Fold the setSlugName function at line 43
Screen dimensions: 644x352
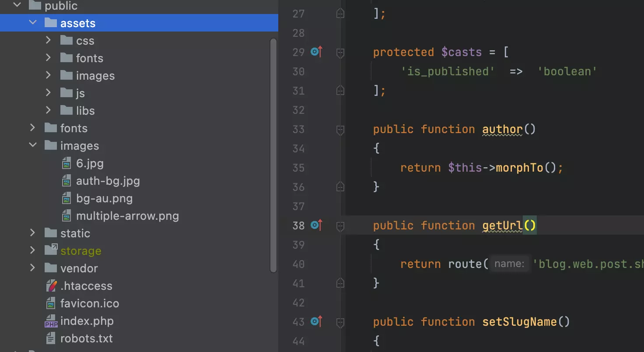[x=340, y=323]
